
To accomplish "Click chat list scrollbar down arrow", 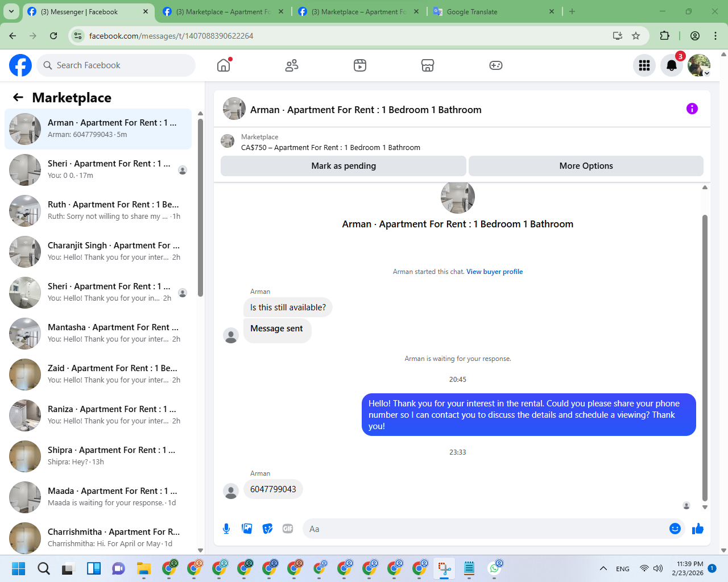I will [x=200, y=550].
